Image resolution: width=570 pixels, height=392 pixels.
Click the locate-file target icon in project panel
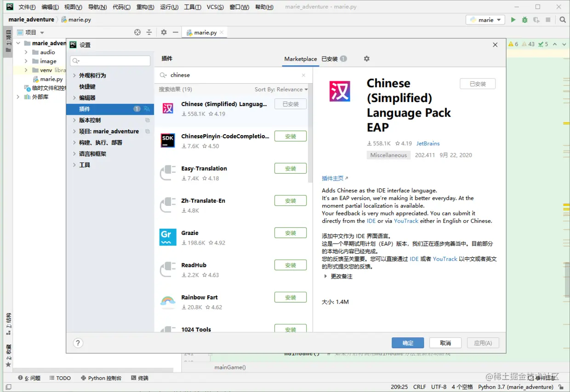(x=137, y=32)
